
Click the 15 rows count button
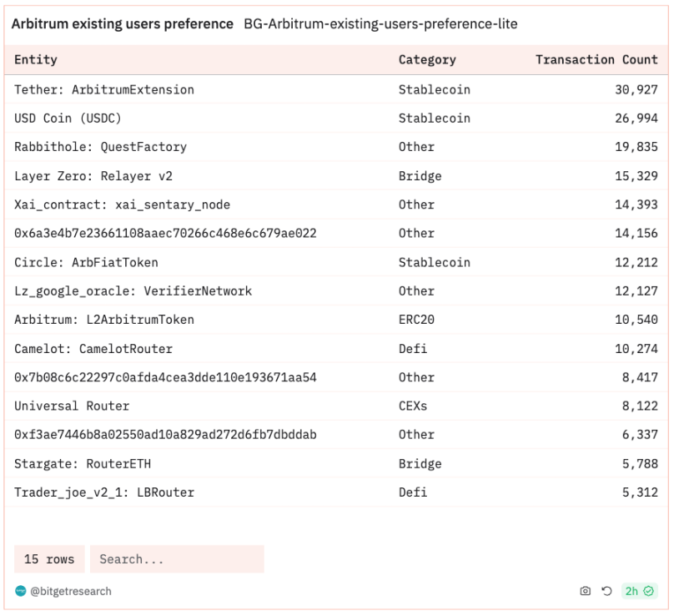click(x=49, y=559)
